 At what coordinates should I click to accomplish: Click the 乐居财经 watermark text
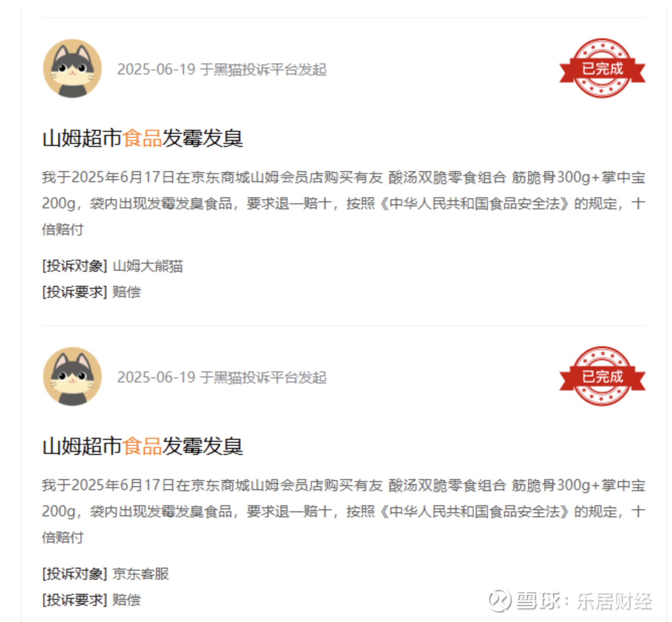(614, 601)
